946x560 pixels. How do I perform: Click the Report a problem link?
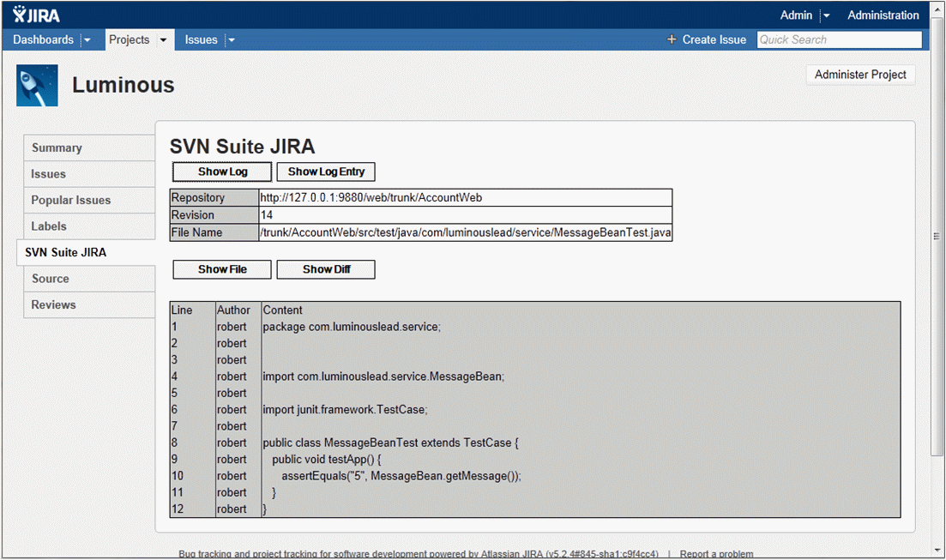point(717,553)
